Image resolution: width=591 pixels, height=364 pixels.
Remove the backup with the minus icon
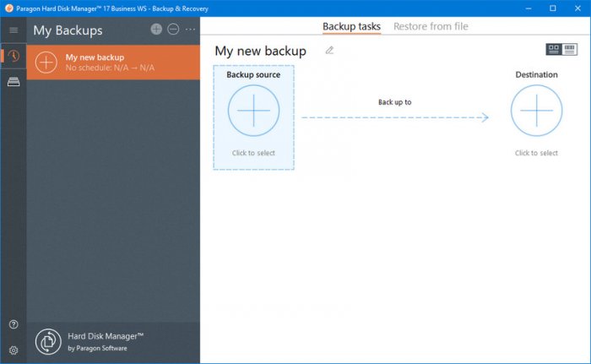[173, 30]
